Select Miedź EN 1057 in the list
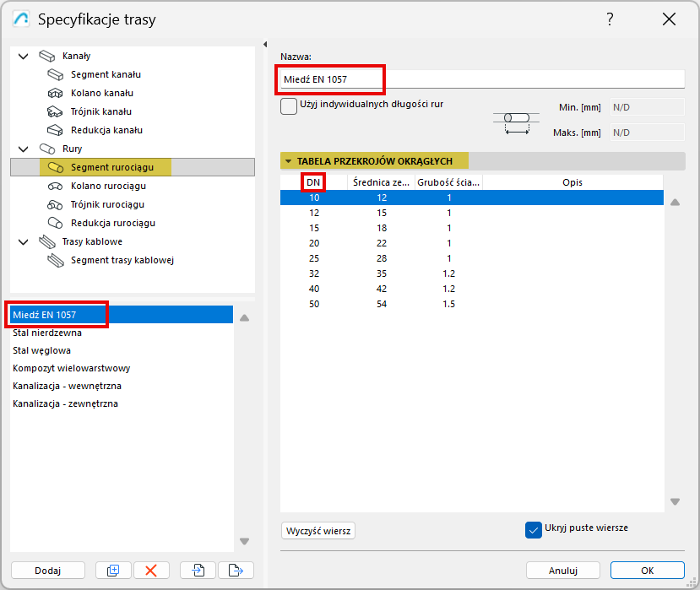Viewport: 700px width, 590px height. click(122, 315)
